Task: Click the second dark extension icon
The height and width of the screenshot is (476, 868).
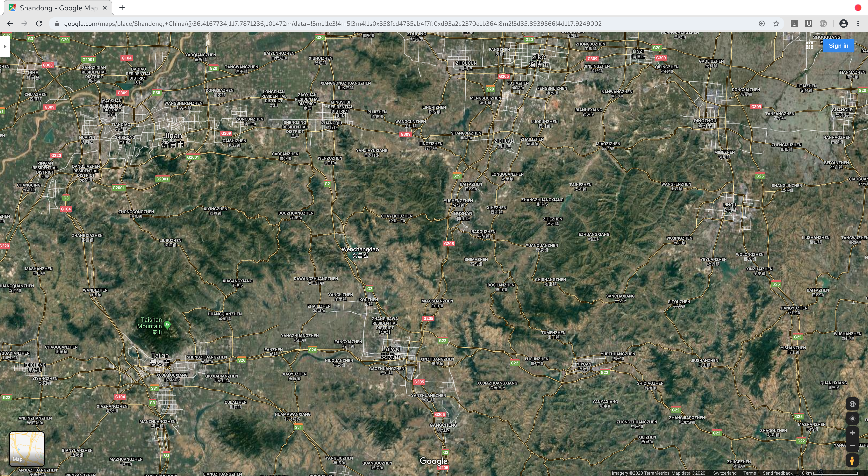Action: pyautogui.click(x=808, y=24)
